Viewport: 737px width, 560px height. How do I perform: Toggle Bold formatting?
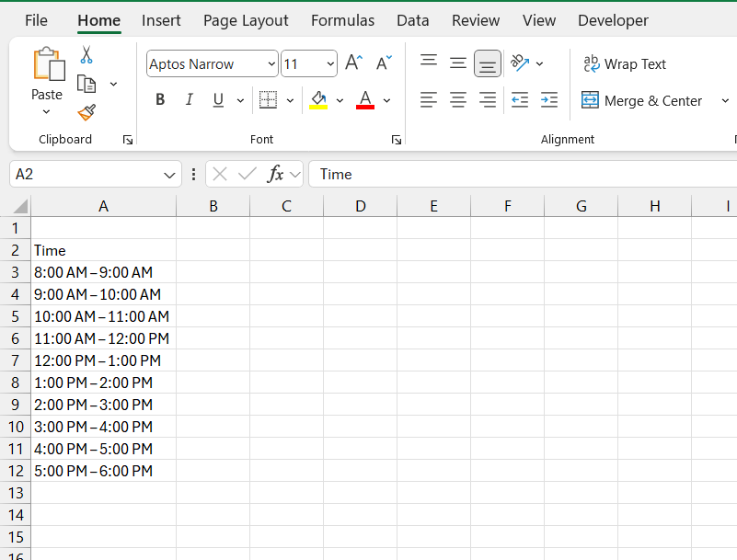(160, 99)
